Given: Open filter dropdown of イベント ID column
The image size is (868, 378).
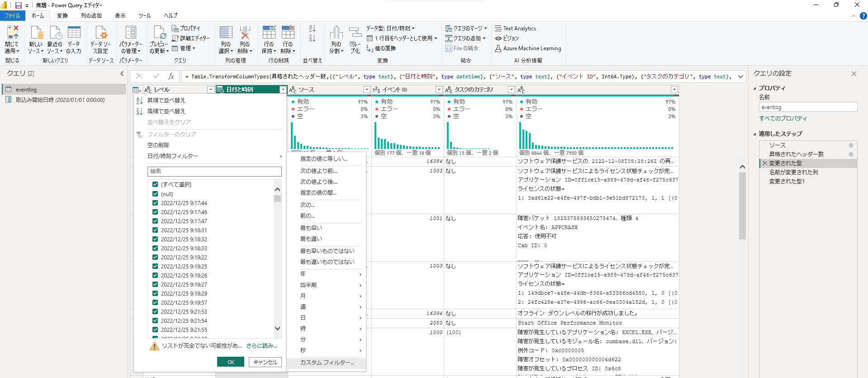Looking at the screenshot, I should click(439, 90).
